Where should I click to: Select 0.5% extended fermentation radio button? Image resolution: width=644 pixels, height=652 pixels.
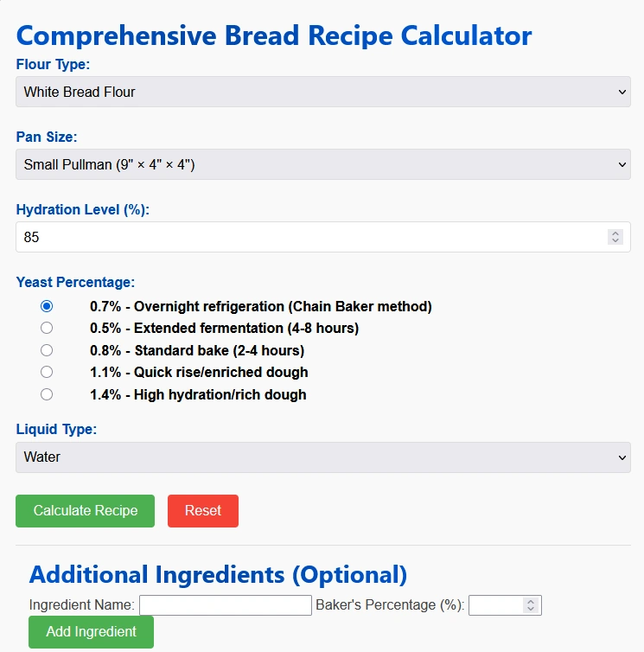pos(47,328)
